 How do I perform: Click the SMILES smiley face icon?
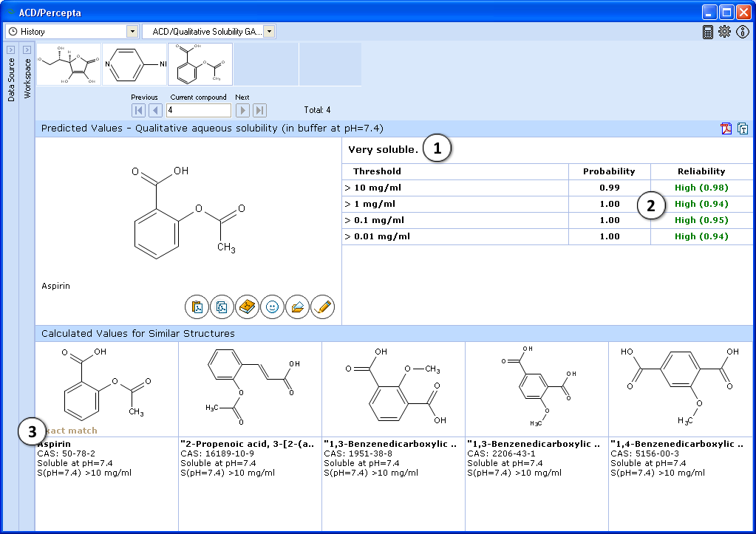point(272,307)
